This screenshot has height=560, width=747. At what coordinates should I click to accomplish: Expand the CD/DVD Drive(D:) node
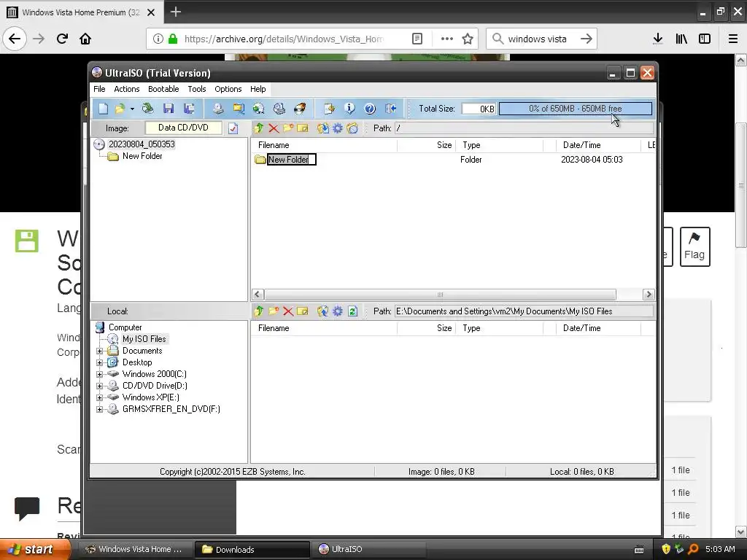coord(99,386)
